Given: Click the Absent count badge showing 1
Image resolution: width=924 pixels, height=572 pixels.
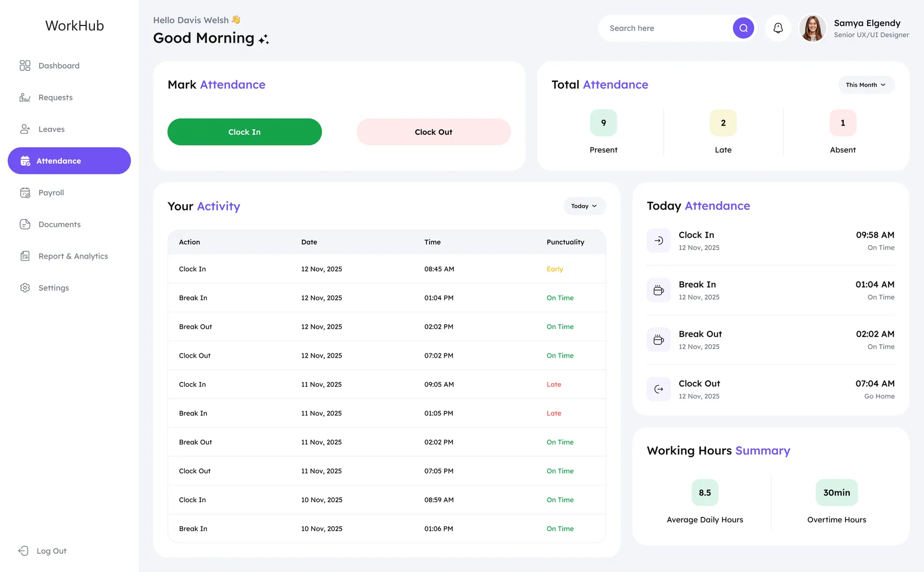Looking at the screenshot, I should (843, 123).
